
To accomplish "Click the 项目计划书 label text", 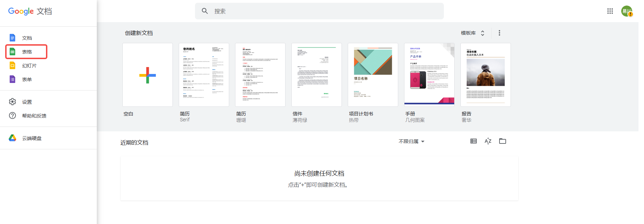I will 361,114.
